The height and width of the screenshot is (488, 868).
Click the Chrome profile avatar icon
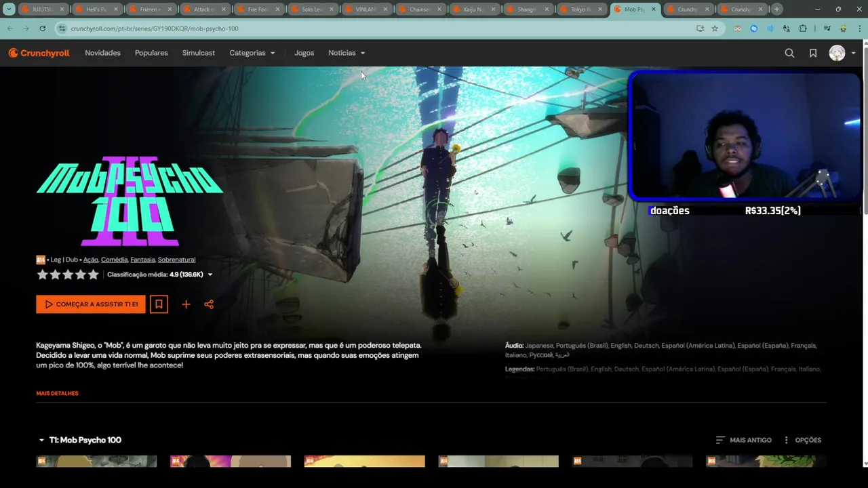pos(843,28)
